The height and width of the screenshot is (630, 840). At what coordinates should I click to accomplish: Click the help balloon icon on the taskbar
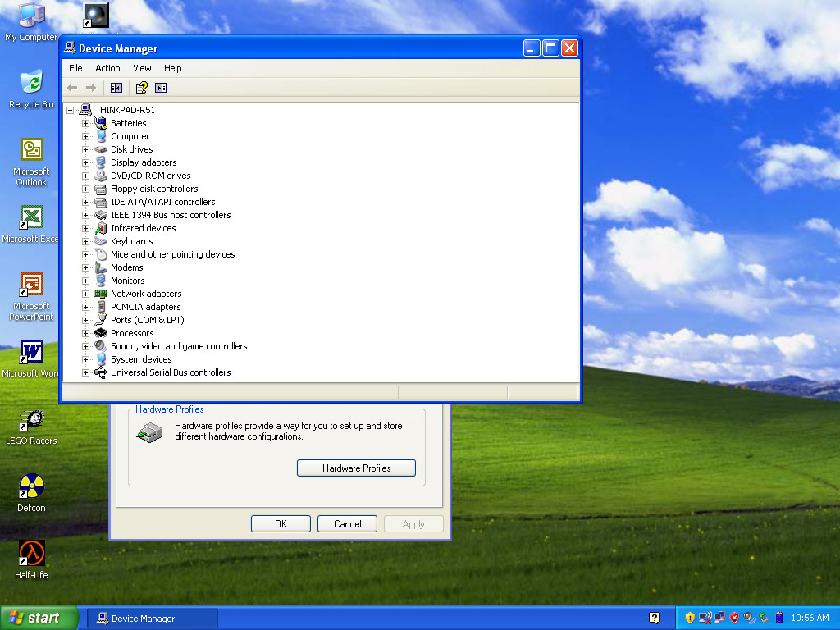(654, 618)
